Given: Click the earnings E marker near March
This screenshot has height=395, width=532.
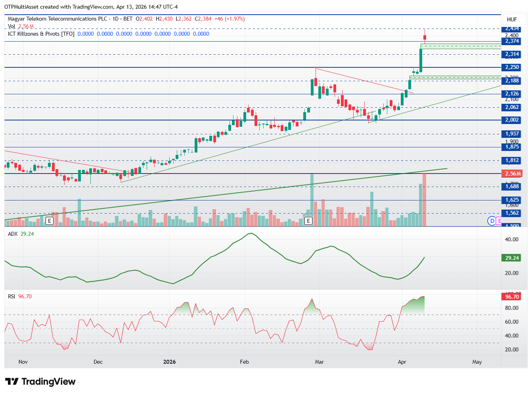Looking at the screenshot, I should coord(308,221).
